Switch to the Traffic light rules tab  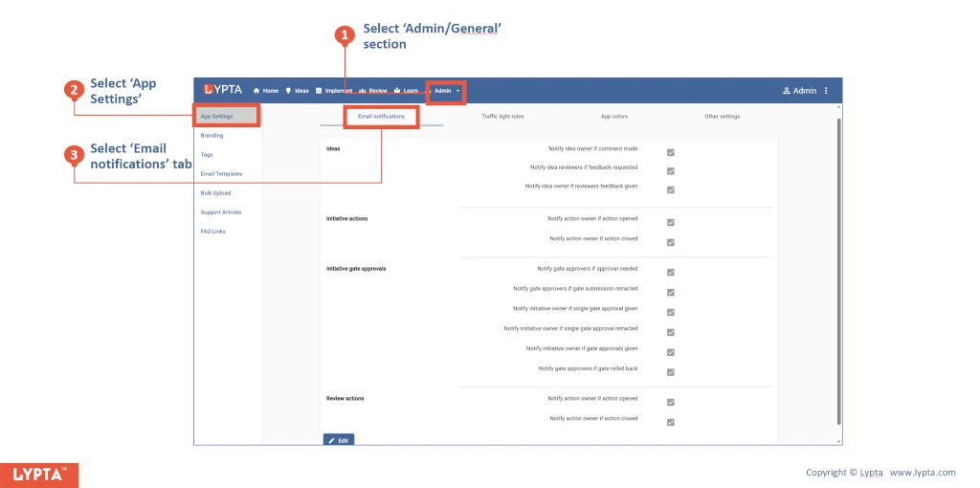coord(502,116)
